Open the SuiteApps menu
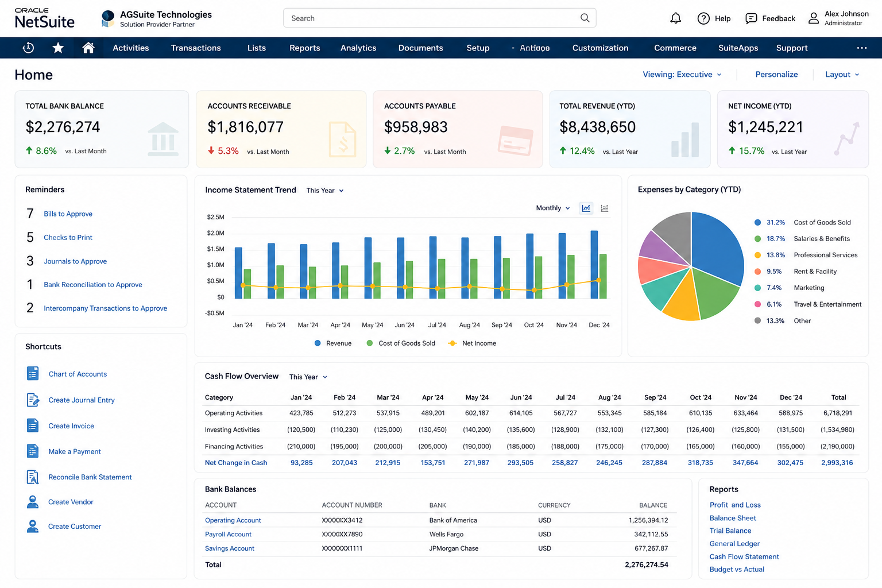This screenshot has width=882, height=588. tap(738, 48)
